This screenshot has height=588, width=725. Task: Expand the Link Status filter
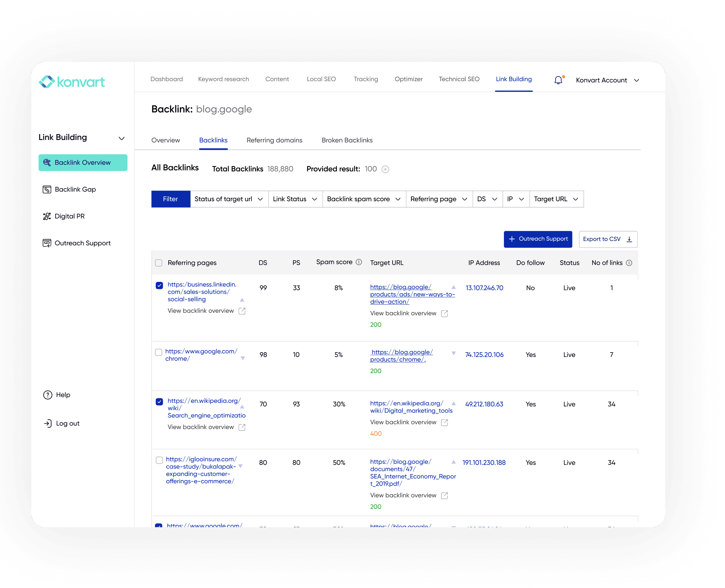pos(295,199)
